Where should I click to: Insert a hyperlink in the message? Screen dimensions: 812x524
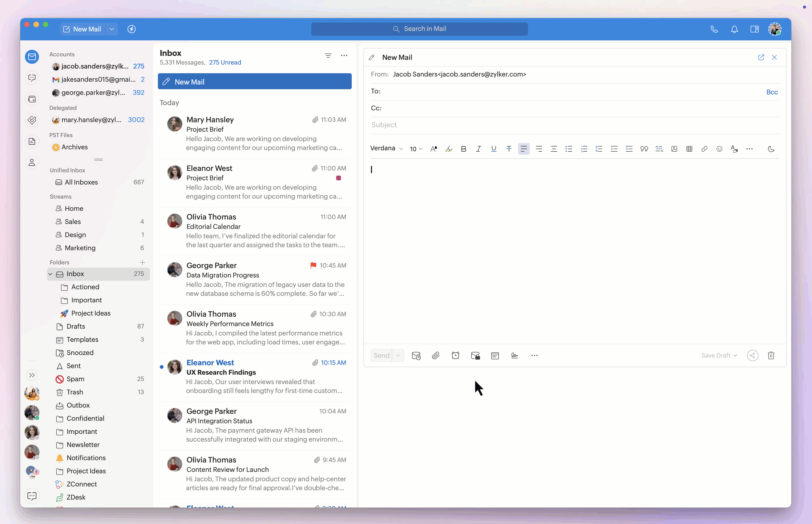pyautogui.click(x=704, y=149)
